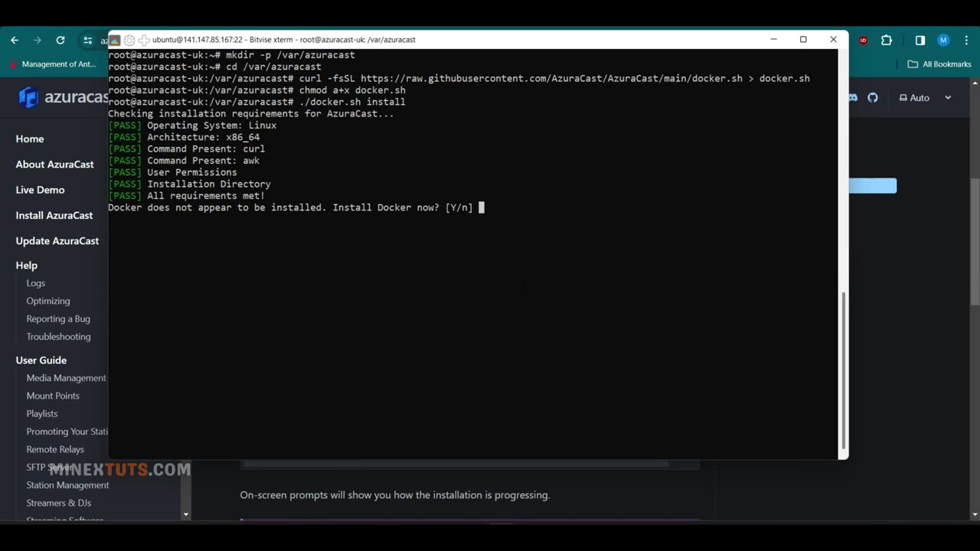
Task: Open the Management of Ant... bookmark
Action: 53,64
